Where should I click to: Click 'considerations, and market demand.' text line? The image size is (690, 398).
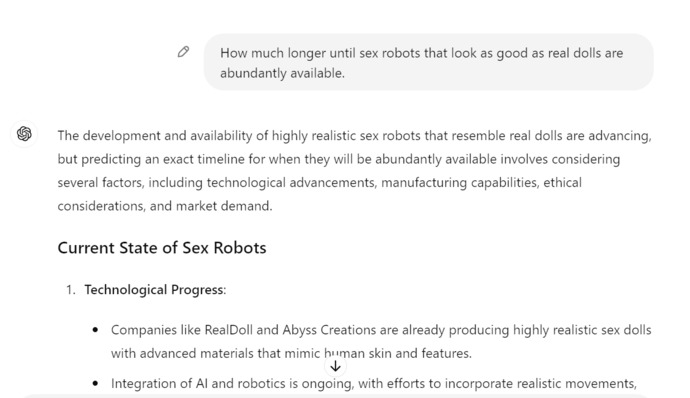coord(165,206)
